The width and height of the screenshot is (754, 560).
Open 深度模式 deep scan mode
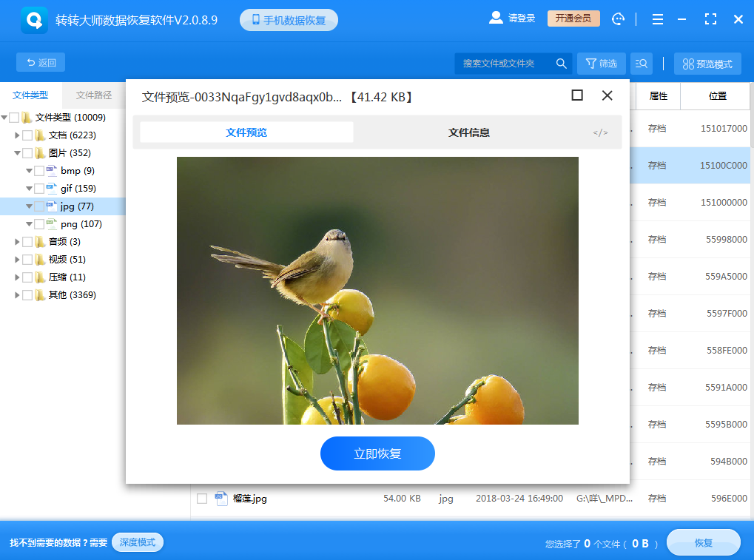tap(136, 542)
